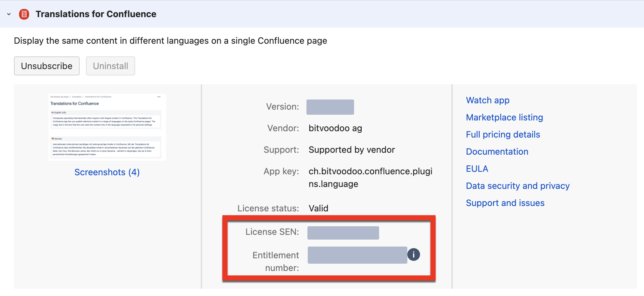The image size is (644, 296).
Task: View Full pricing details
Action: point(503,134)
